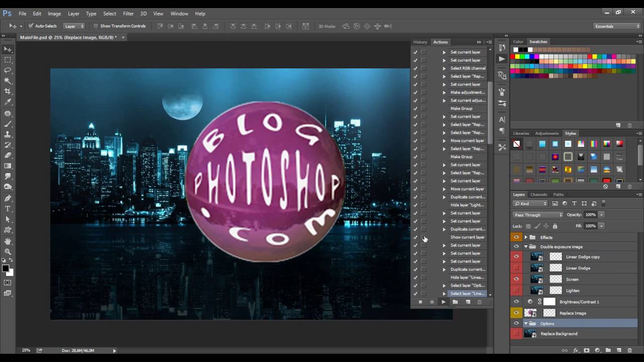The width and height of the screenshot is (644, 362).
Task: Open the Pass Through blend mode dropdown
Action: click(537, 215)
